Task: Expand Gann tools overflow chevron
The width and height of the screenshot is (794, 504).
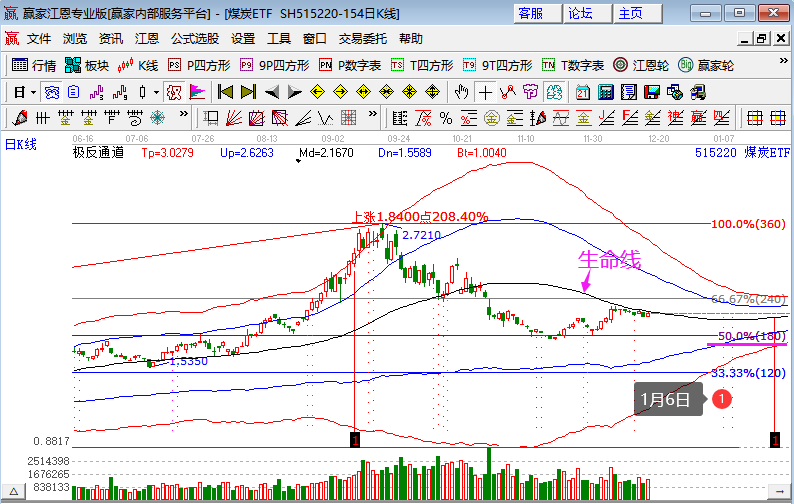Action: click(373, 113)
